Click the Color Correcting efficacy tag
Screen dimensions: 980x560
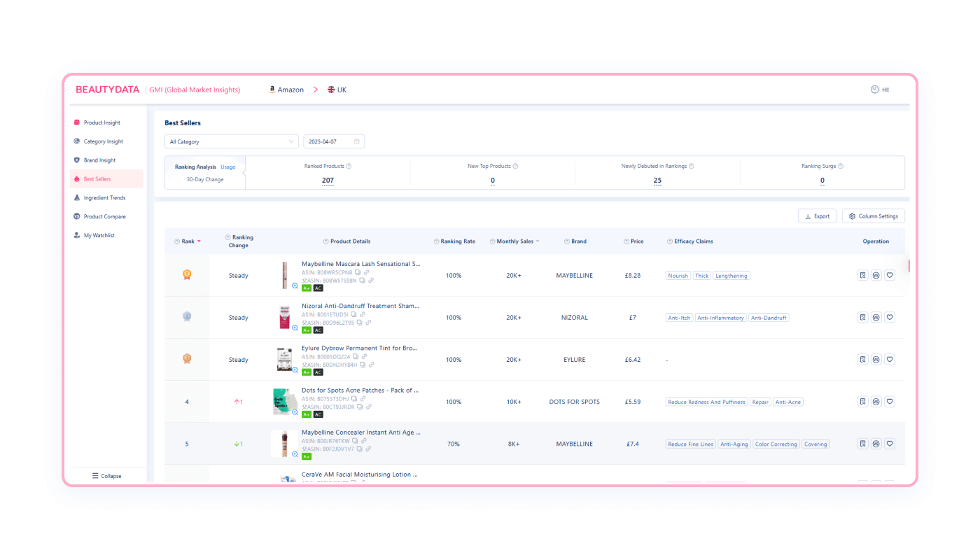pyautogui.click(x=776, y=444)
